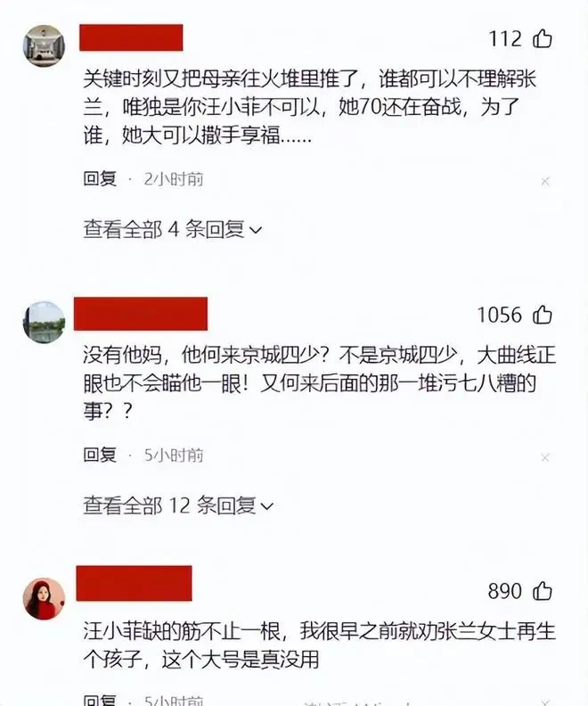
Task: Click the chevron next to 12 条回复
Action: (267, 507)
